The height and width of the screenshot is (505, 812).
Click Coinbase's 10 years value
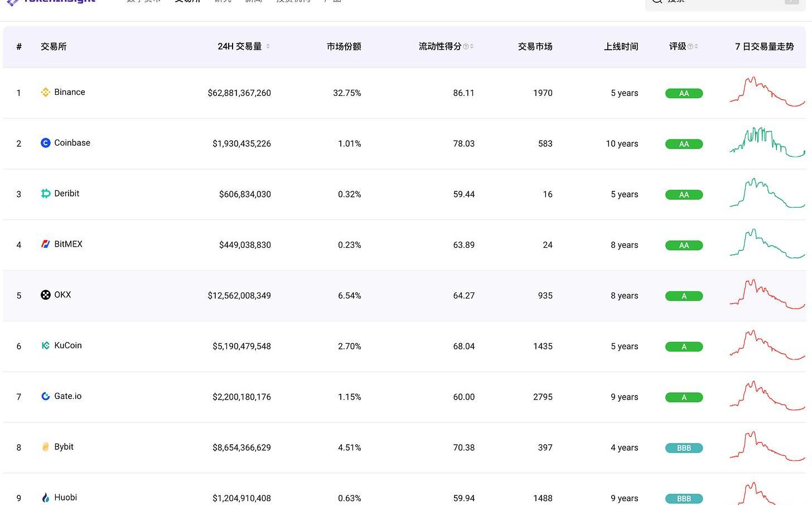(622, 144)
